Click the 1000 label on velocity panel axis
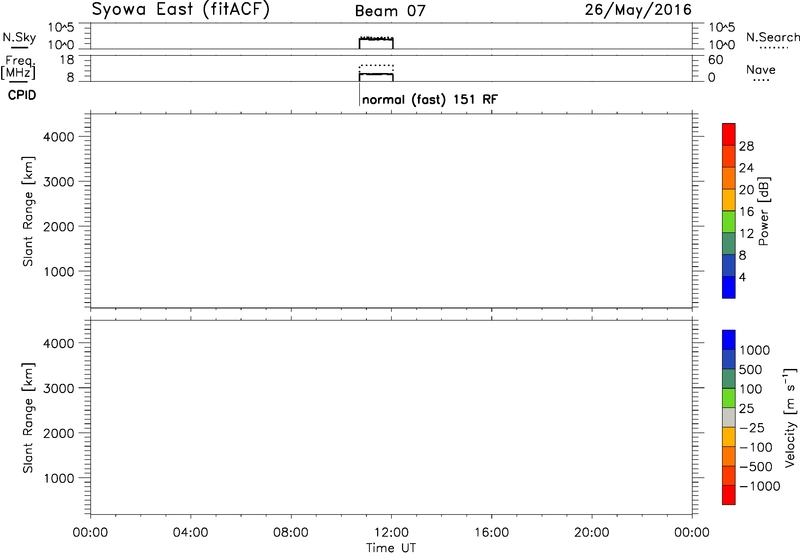 tap(59, 478)
